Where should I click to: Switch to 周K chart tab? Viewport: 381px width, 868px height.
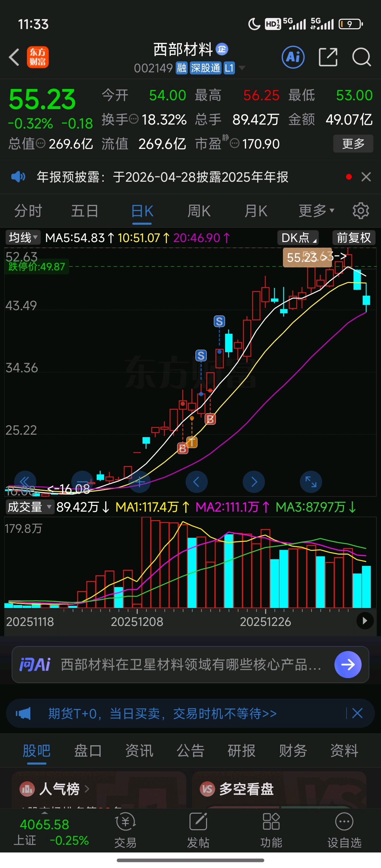199,211
